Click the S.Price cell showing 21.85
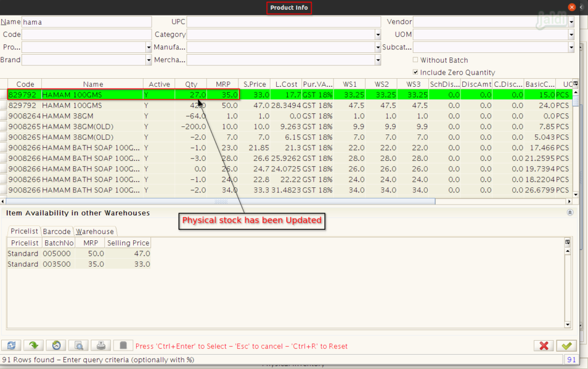The height and width of the screenshot is (369, 588). tap(254, 148)
